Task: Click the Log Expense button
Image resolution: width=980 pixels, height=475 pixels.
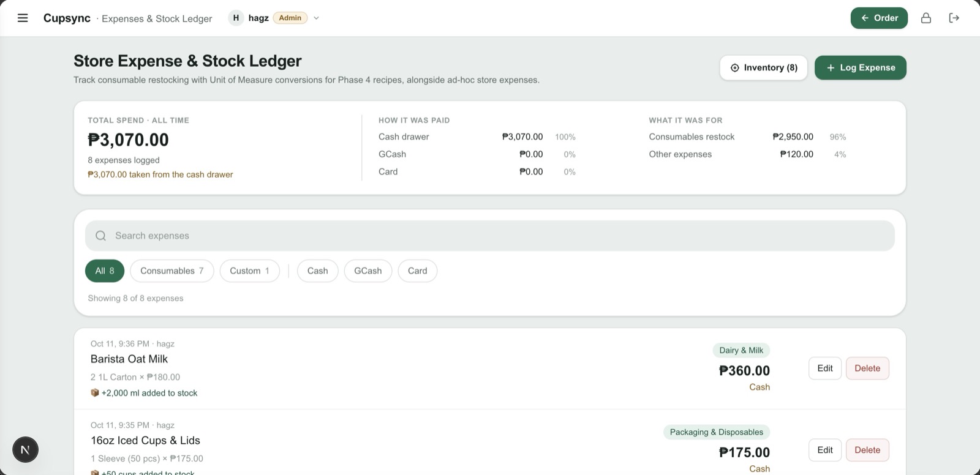Action: [861, 67]
